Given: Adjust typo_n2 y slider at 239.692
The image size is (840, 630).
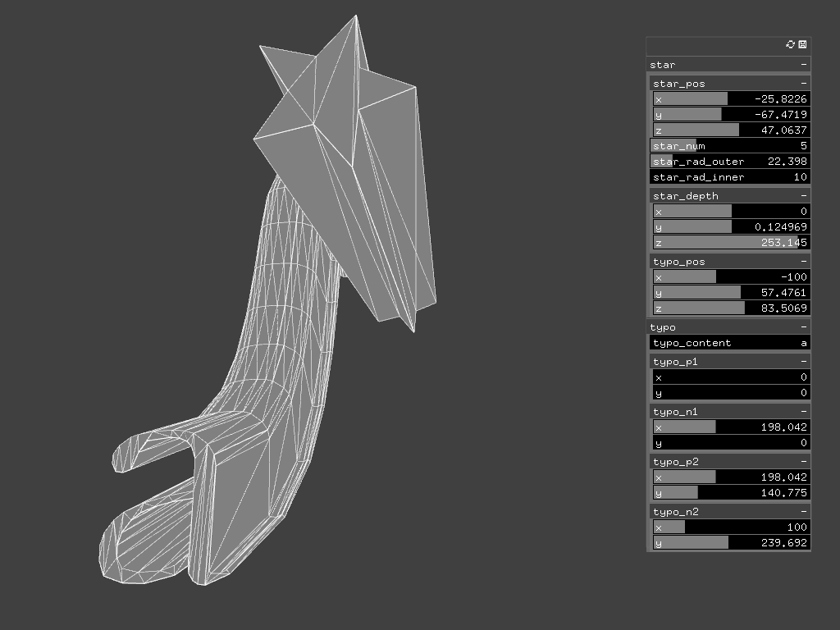Looking at the screenshot, I should tap(731, 543).
